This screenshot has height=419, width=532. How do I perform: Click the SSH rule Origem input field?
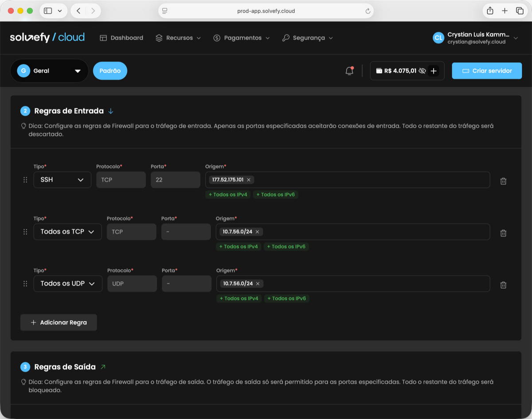pyautogui.click(x=348, y=180)
